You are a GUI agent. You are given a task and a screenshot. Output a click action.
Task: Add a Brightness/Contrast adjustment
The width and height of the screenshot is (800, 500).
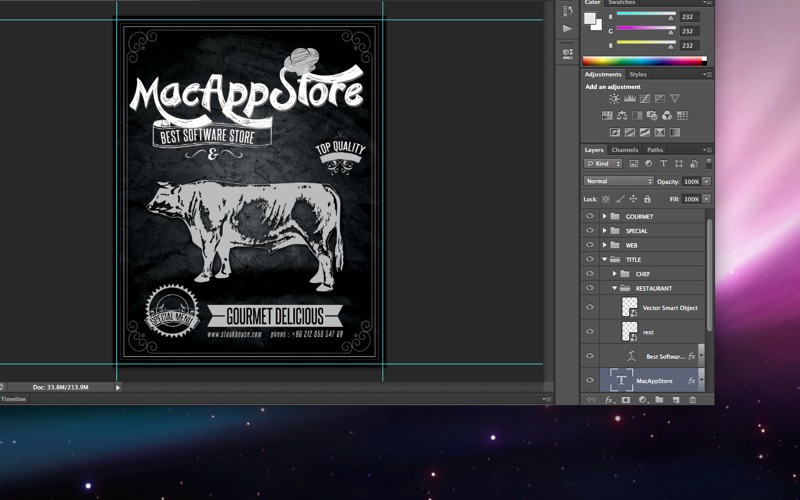[x=614, y=98]
